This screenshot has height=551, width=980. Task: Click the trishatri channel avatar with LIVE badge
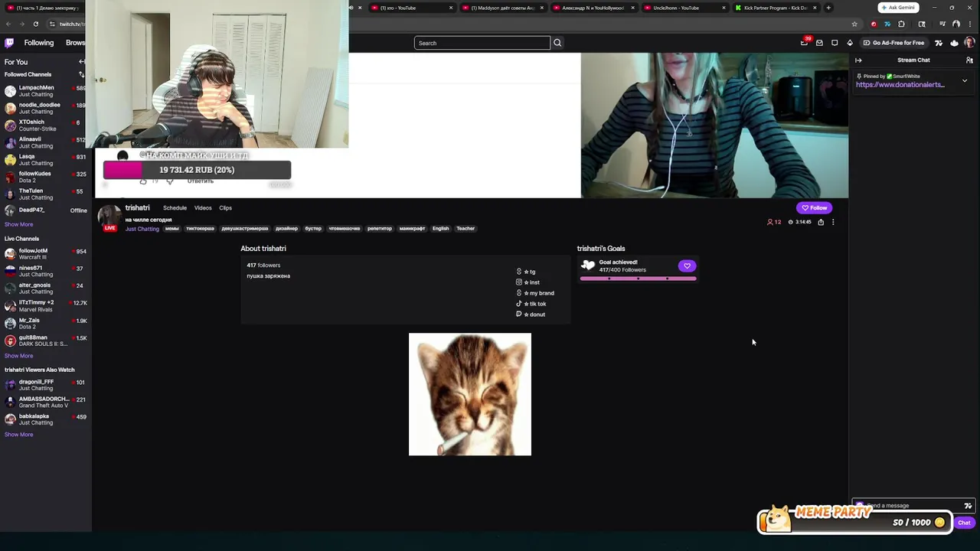pyautogui.click(x=109, y=217)
